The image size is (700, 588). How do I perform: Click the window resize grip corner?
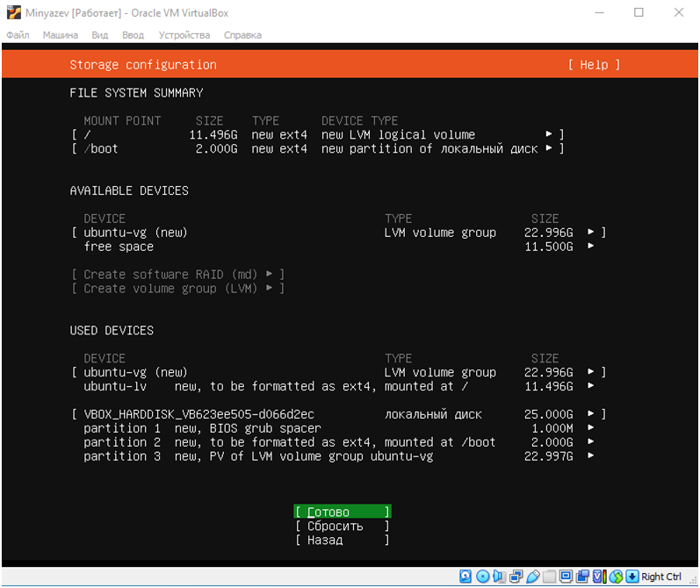pos(693,580)
